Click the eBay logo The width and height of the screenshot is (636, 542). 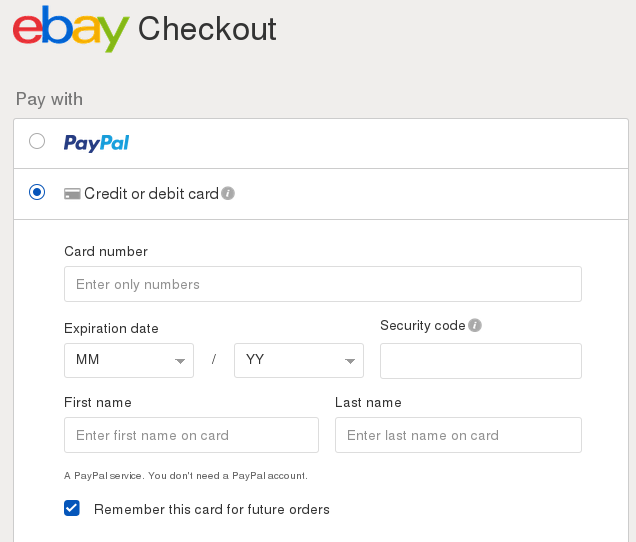click(71, 28)
